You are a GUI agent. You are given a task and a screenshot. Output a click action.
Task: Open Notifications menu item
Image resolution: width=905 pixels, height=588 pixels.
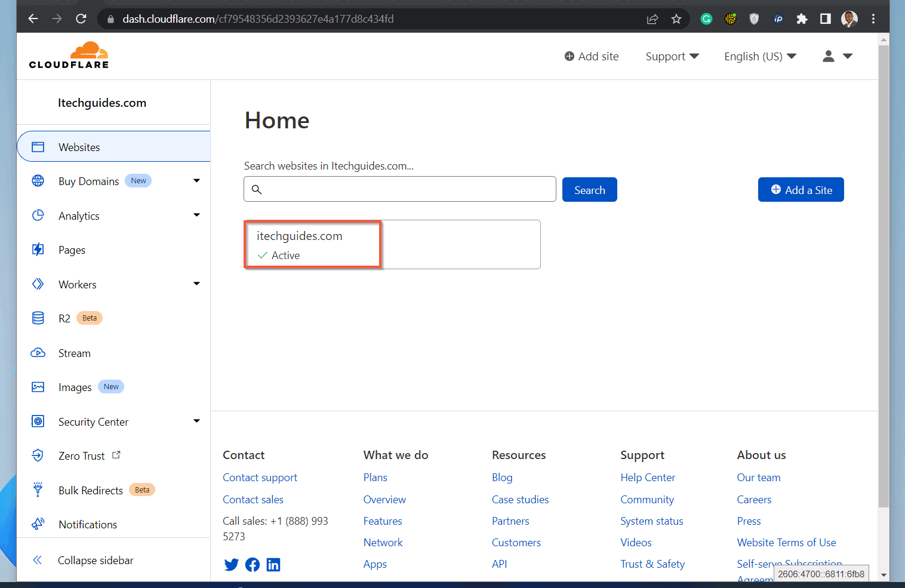click(x=88, y=525)
